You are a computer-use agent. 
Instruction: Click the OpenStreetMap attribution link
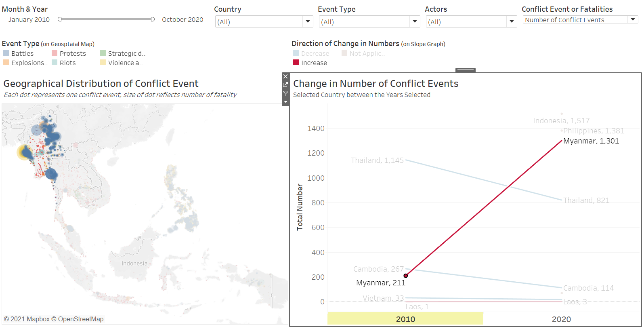pyautogui.click(x=81, y=319)
